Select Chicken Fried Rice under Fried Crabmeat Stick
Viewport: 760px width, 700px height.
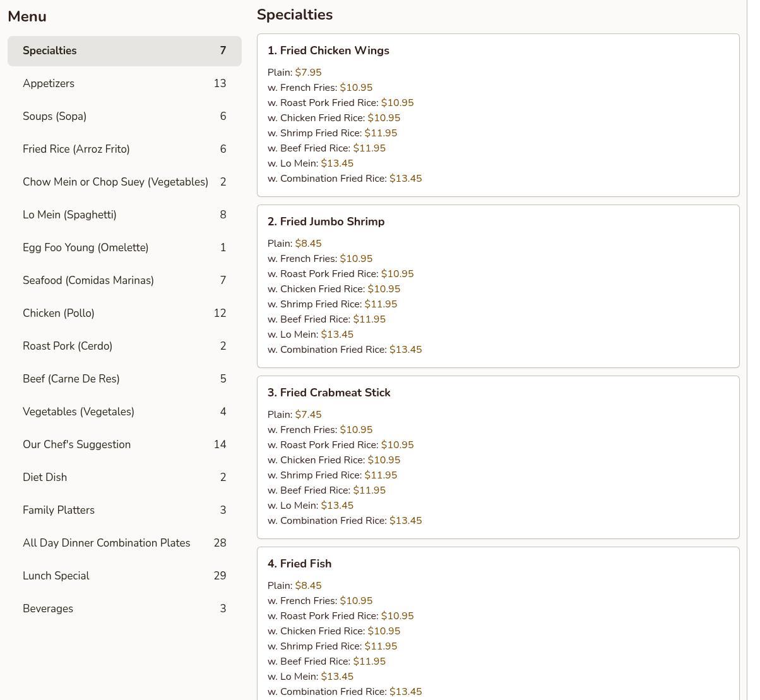click(334, 460)
